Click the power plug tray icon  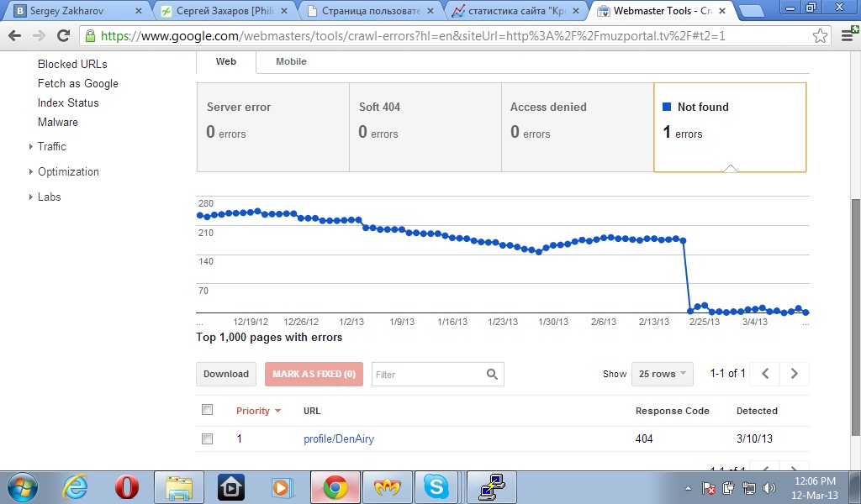[729, 487]
